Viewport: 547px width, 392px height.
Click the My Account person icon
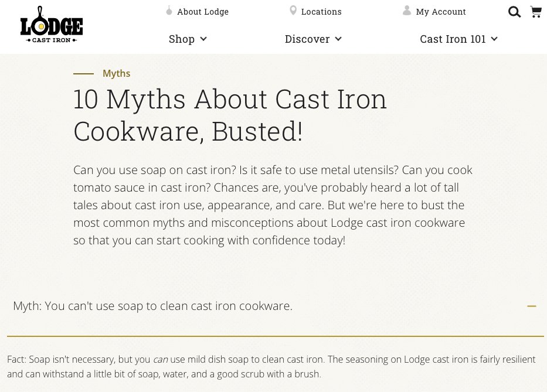coord(407,11)
